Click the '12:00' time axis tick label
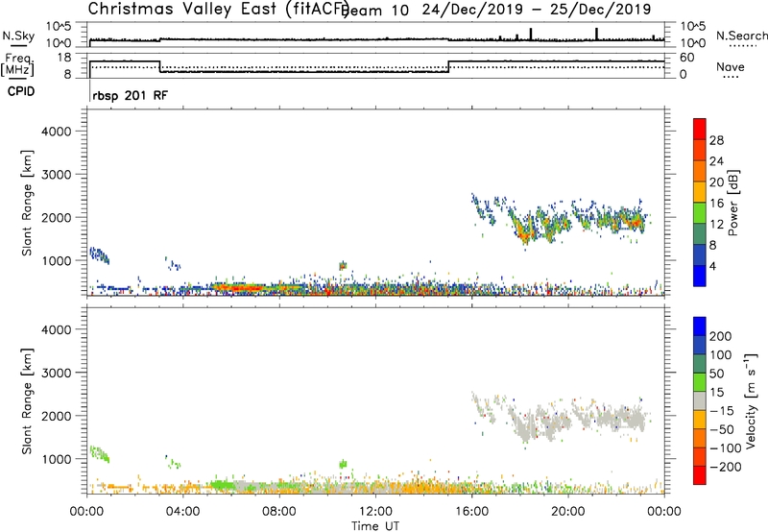This screenshot has width=768, height=532. [x=375, y=512]
